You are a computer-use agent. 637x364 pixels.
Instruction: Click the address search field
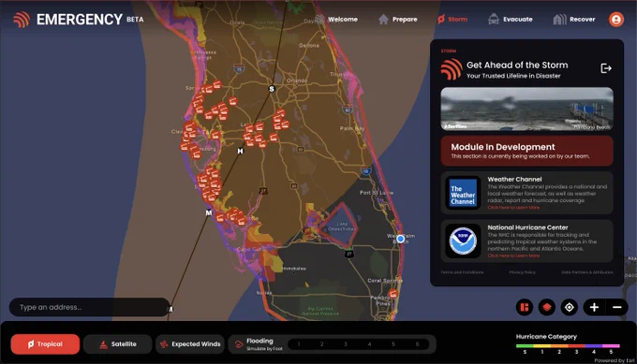point(89,307)
